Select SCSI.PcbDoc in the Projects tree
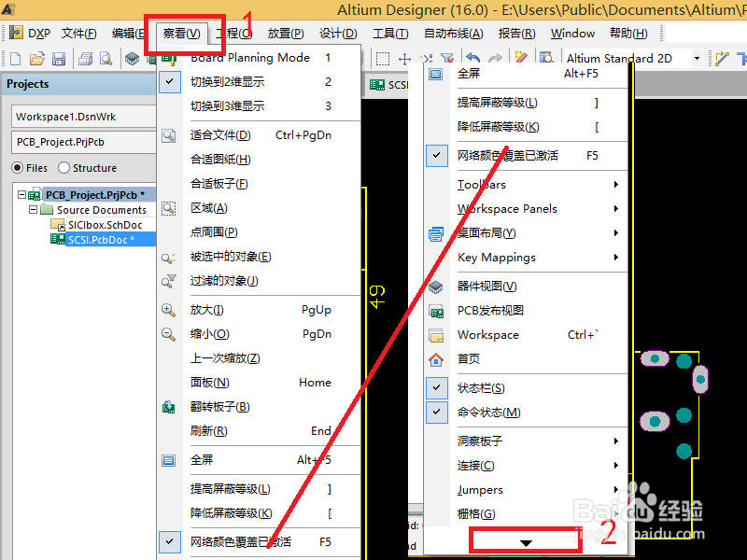 pyautogui.click(x=100, y=240)
